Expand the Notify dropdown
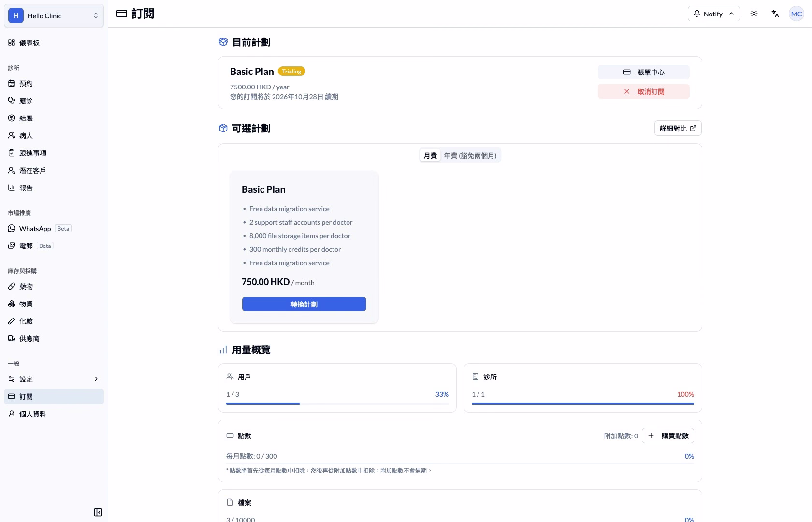This screenshot has width=812, height=522. click(x=714, y=14)
